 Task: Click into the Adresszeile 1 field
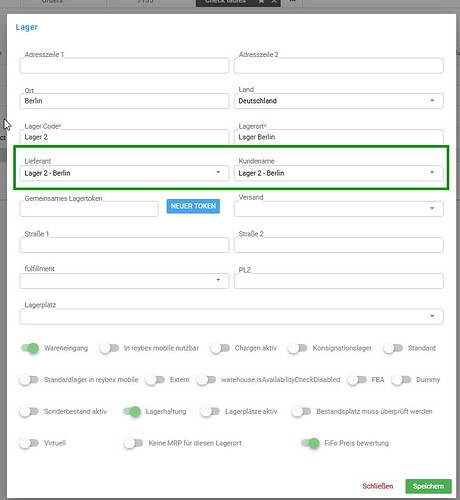point(124,66)
